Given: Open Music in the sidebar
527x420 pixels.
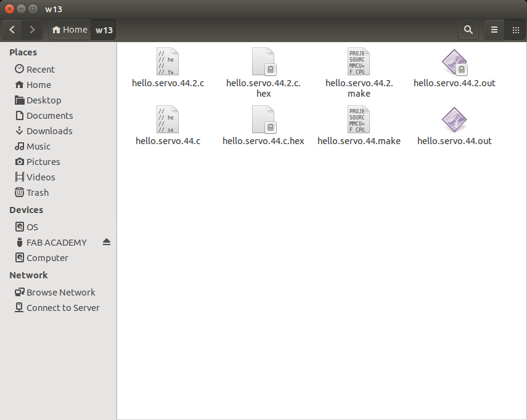Looking at the screenshot, I should 58,147.
